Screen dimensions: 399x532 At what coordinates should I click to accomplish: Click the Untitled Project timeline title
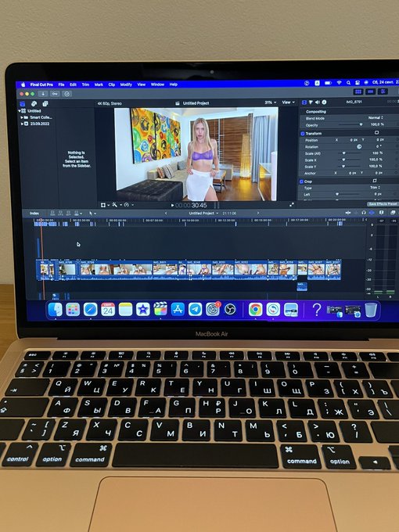(x=202, y=214)
